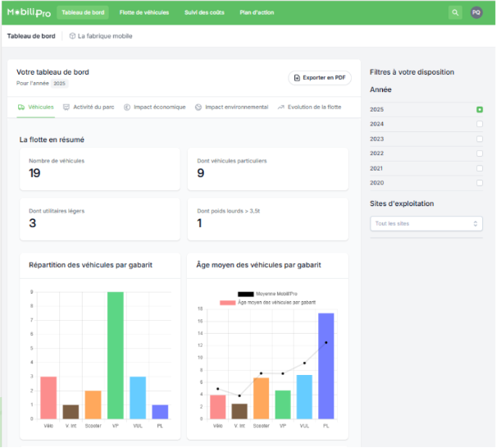Click the green VP bar in Répartition chart

click(x=116, y=355)
